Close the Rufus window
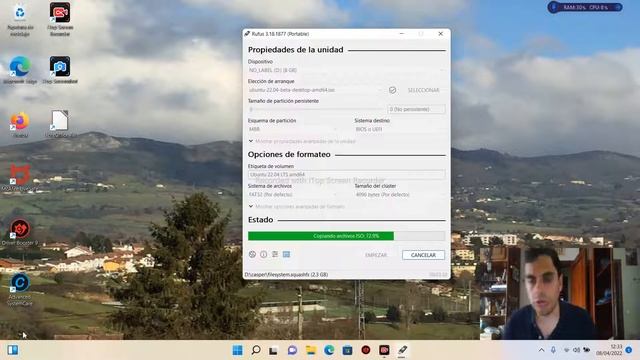 coord(440,34)
